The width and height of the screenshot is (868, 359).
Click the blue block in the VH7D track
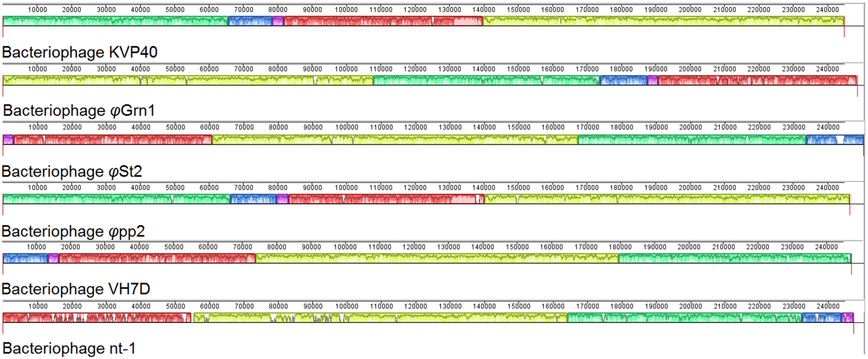[x=25, y=258]
